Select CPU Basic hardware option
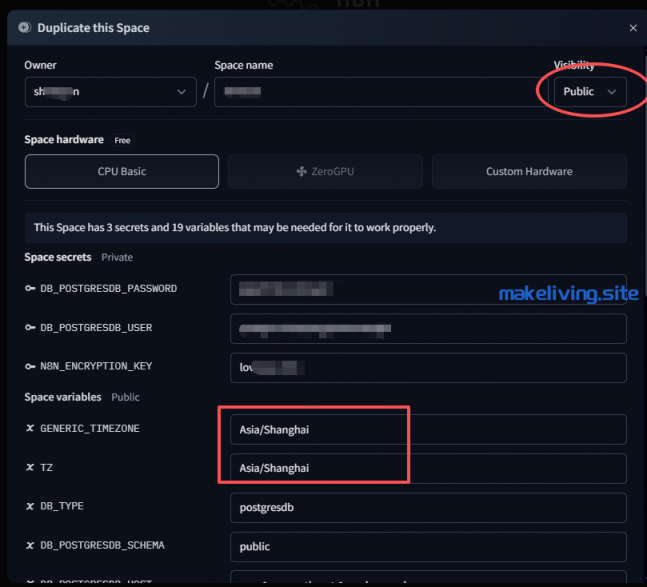Image resolution: width=647 pixels, height=587 pixels. 121,172
